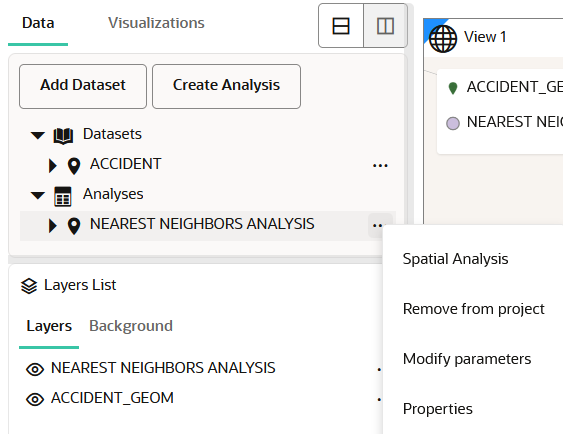Hide the NEAREST NEIGHBORS ANALYSIS layer
Screen dimensions: 563x434
tap(35, 369)
